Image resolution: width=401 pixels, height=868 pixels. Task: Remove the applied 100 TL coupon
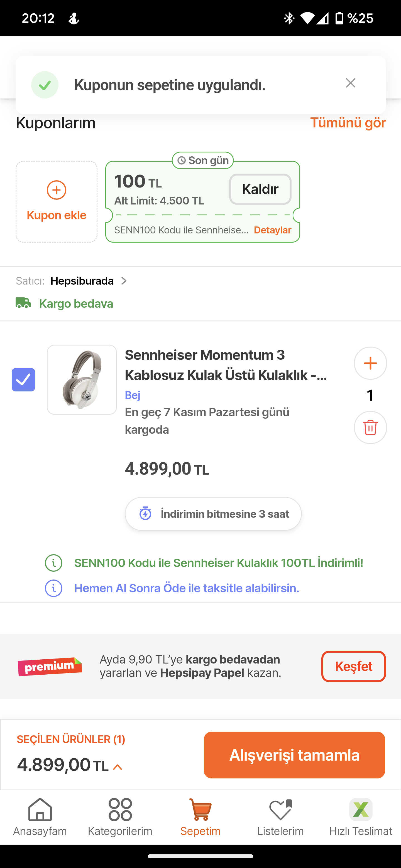click(260, 189)
